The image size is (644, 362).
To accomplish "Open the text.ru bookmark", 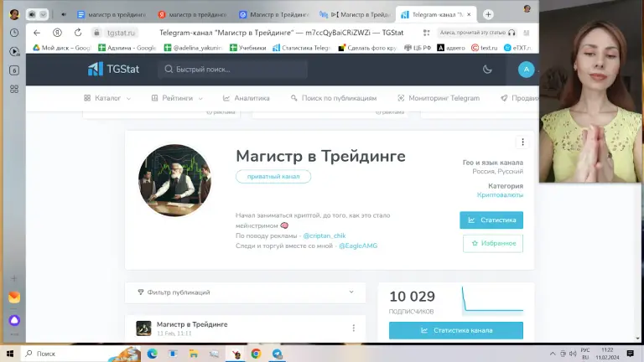I will pos(484,48).
